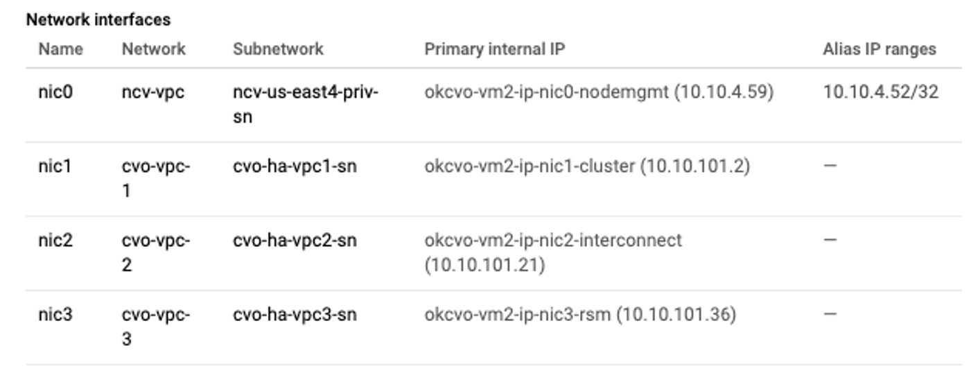Open the cvo-ha-vpc1-sn subnetwork link
This screenshot has height=373, width=980.
coord(295,166)
